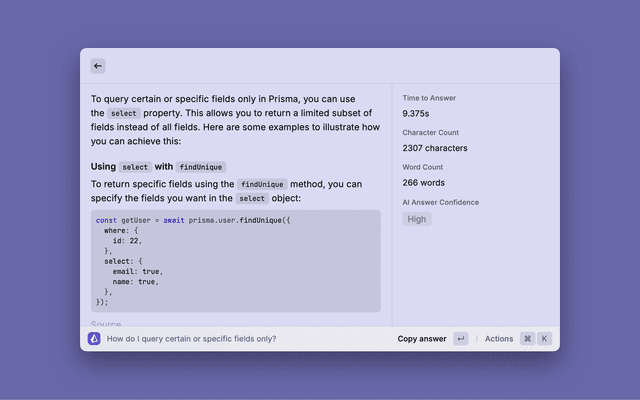Click the Word Count label

(423, 167)
